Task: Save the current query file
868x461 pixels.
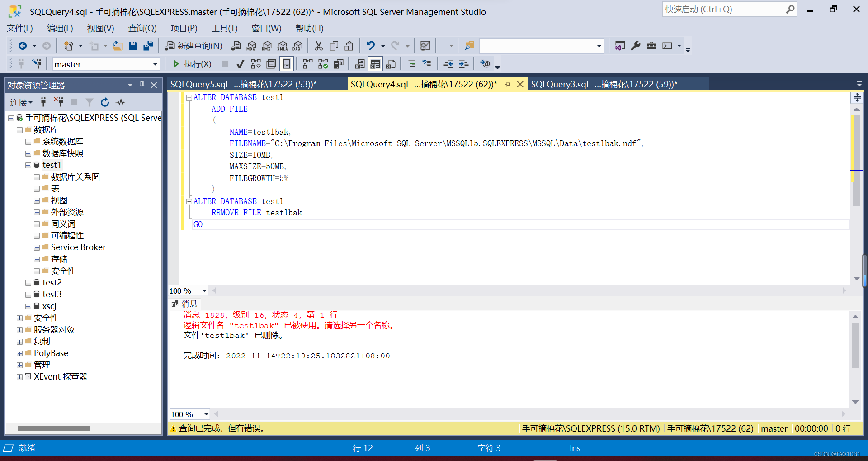Action: (133, 46)
